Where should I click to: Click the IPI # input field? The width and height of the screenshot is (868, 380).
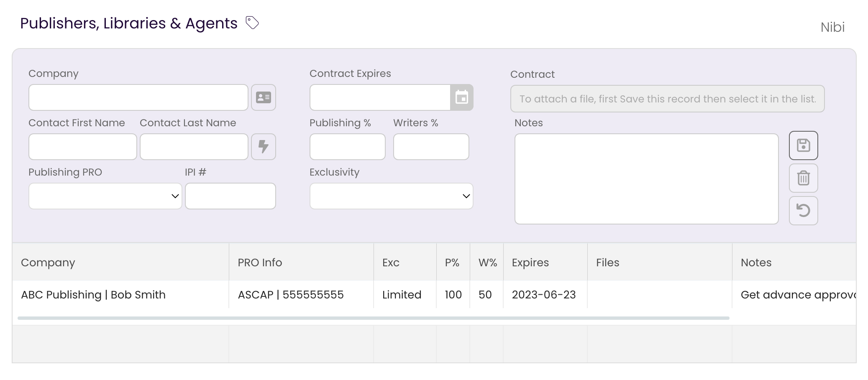tap(230, 196)
